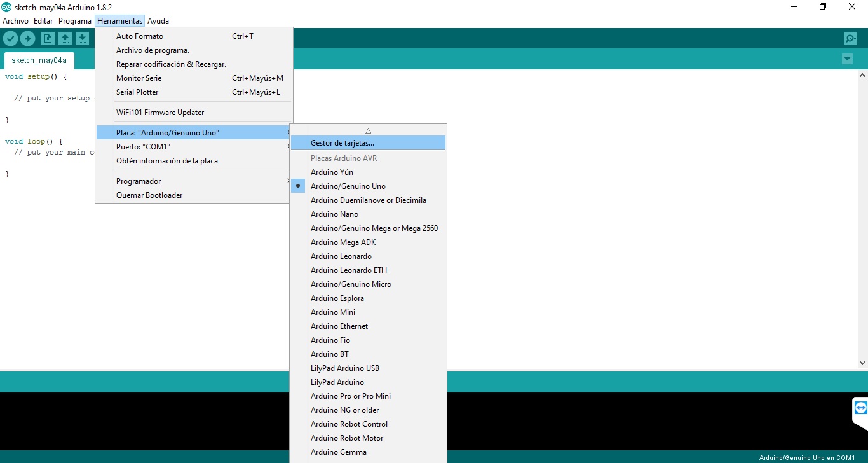Click the TeamViewer side panel icon
868x463 pixels.
point(860,408)
